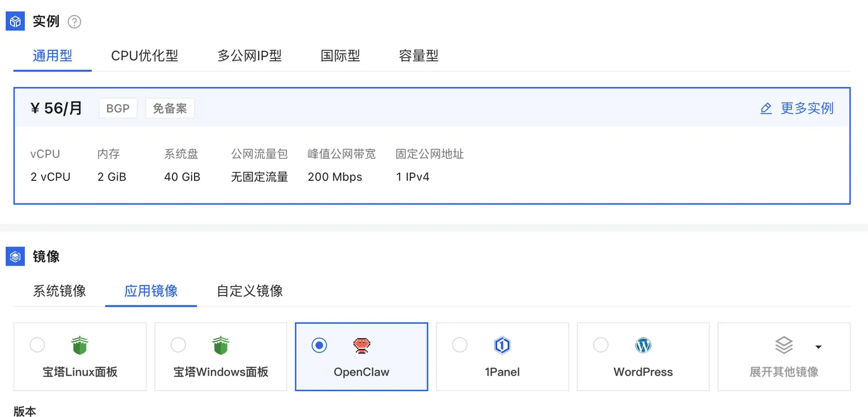Click the ¥ 56/月 price
The width and height of the screenshot is (868, 417).
[x=56, y=109]
